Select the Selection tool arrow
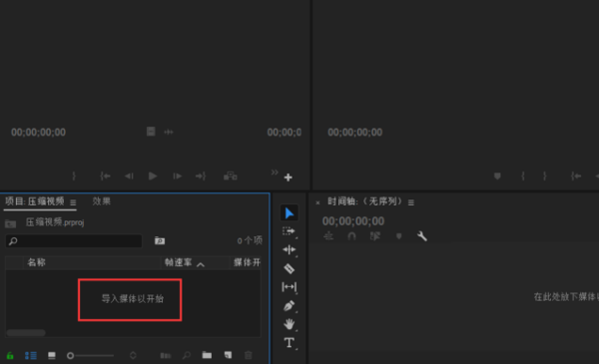The height and width of the screenshot is (364, 599). [290, 212]
